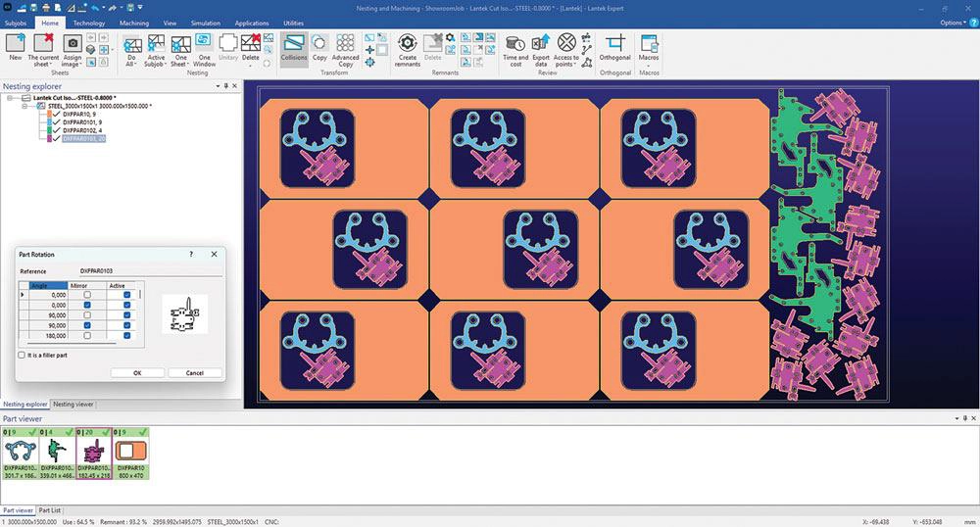Switch to the Part List tab
The height and width of the screenshot is (527, 980).
[49, 510]
